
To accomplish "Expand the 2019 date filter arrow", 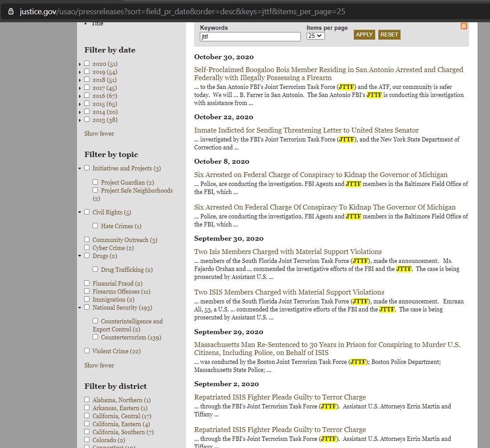I will pos(80,72).
